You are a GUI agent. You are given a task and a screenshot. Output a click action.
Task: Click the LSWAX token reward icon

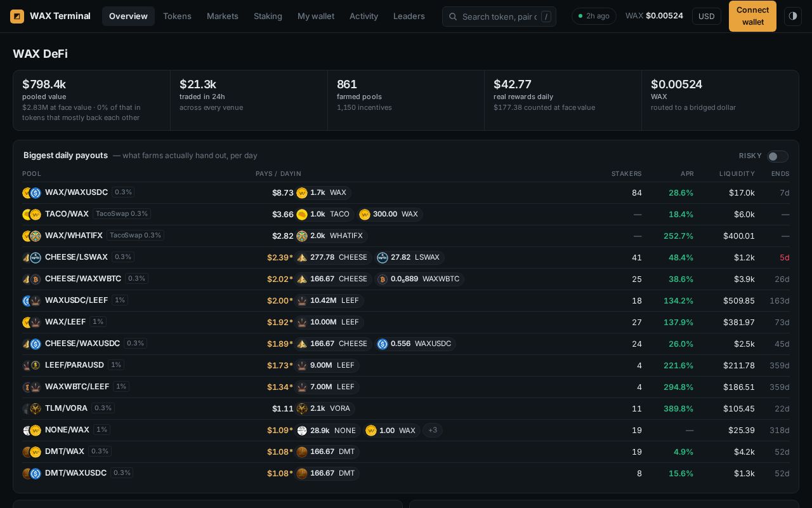[x=383, y=258]
